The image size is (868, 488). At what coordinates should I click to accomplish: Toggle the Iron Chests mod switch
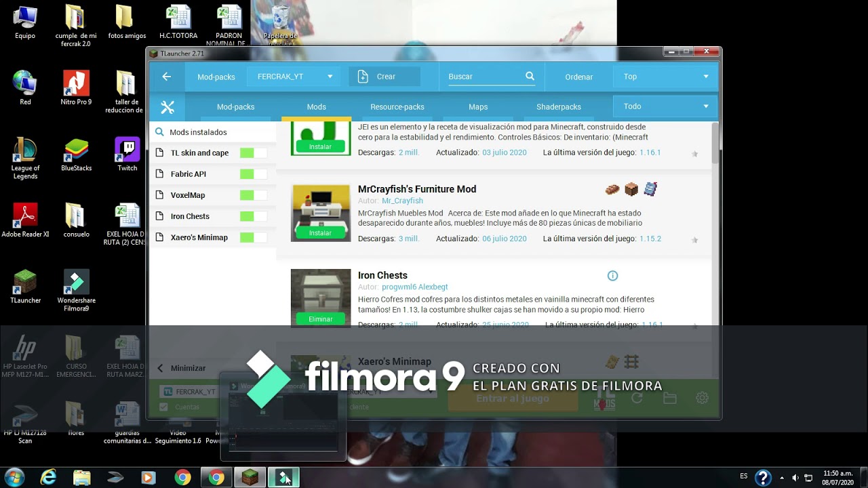click(x=253, y=216)
